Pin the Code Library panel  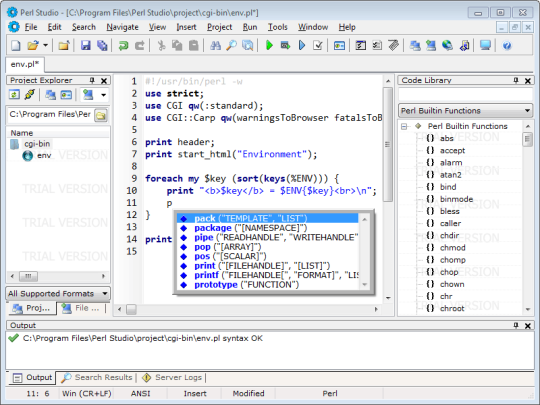516,80
